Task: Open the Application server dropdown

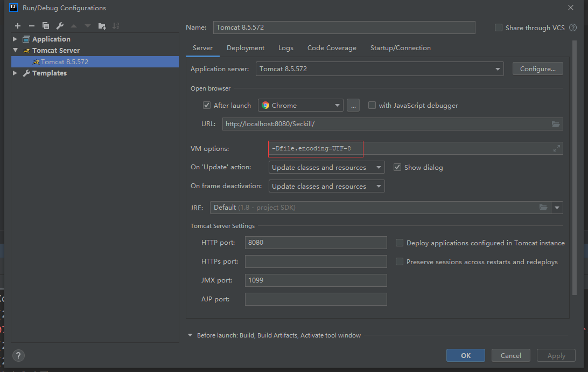Action: (497, 69)
